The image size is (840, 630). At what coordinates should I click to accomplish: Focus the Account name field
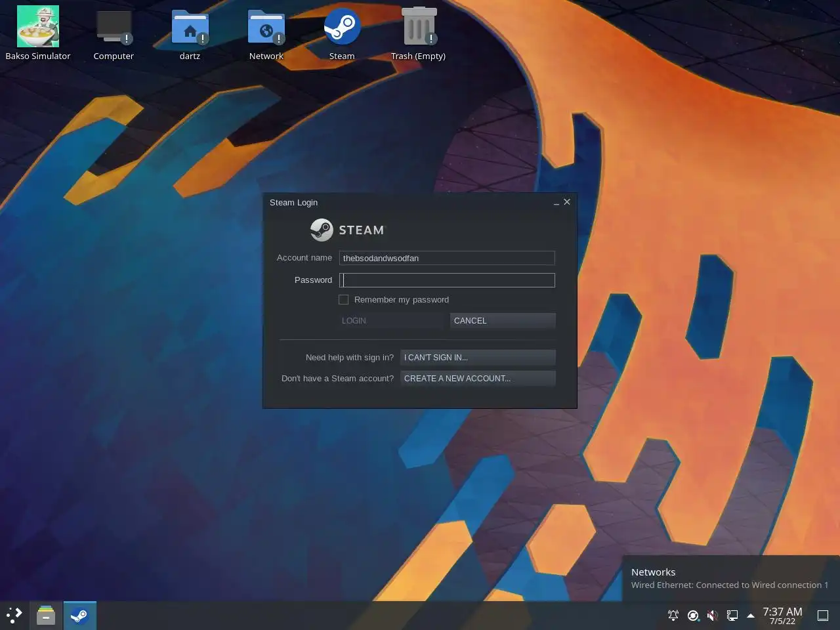coord(447,258)
